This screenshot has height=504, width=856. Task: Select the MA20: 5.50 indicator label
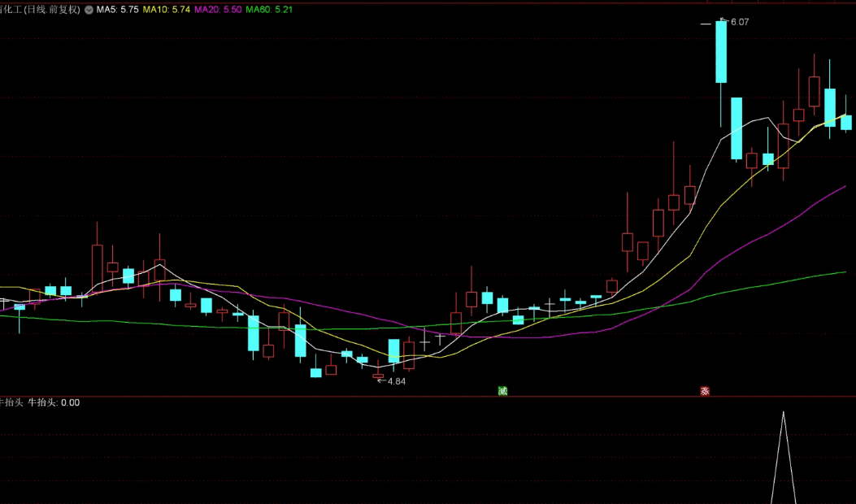(218, 10)
